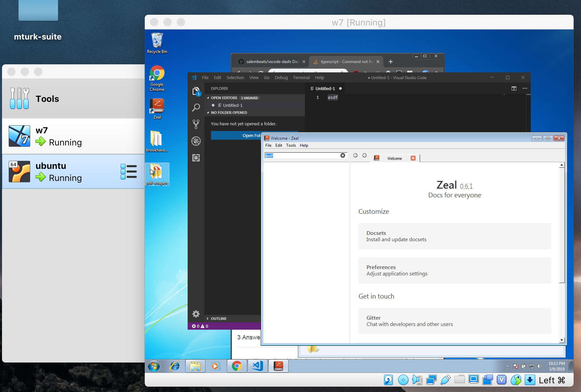
Task: Open Zeal Help menu
Action: coord(304,145)
